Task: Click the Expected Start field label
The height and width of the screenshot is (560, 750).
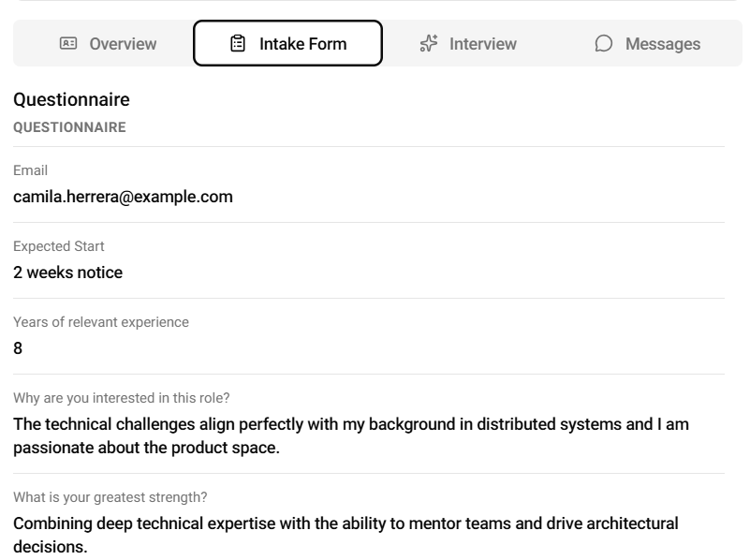Action: pyautogui.click(x=58, y=246)
